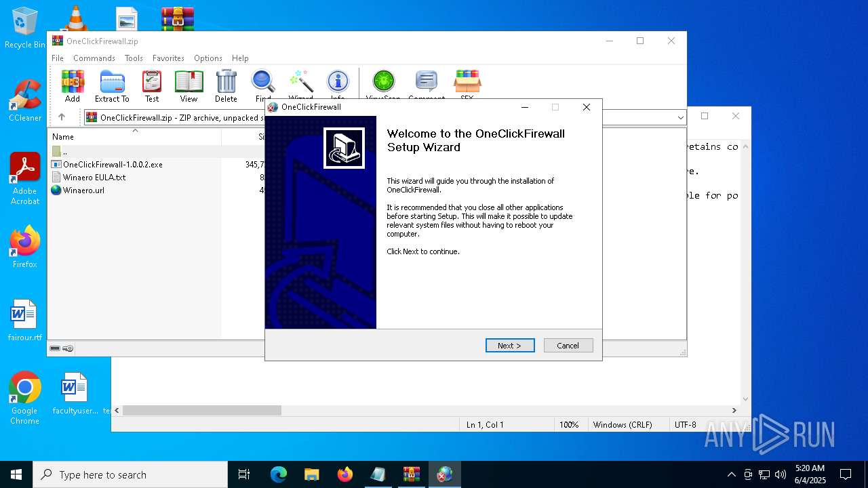This screenshot has width=868, height=488.
Task: Click the Notepad horizontal scrollbar thumb
Action: click(x=202, y=410)
